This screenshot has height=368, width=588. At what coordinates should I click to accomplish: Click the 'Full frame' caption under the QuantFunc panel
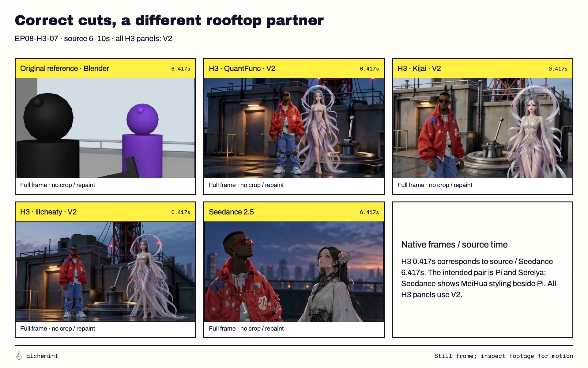[246, 185]
